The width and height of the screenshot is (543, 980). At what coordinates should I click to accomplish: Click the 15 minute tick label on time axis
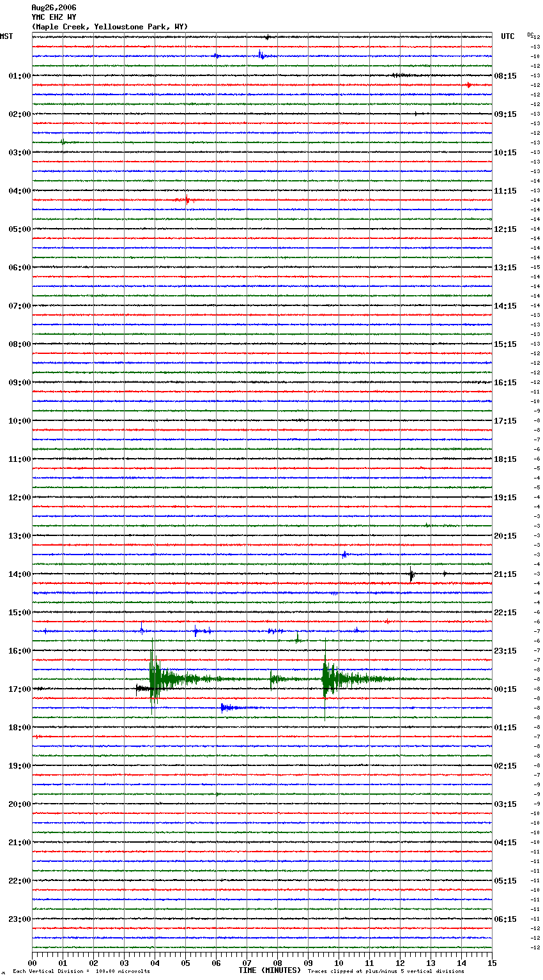point(492,963)
